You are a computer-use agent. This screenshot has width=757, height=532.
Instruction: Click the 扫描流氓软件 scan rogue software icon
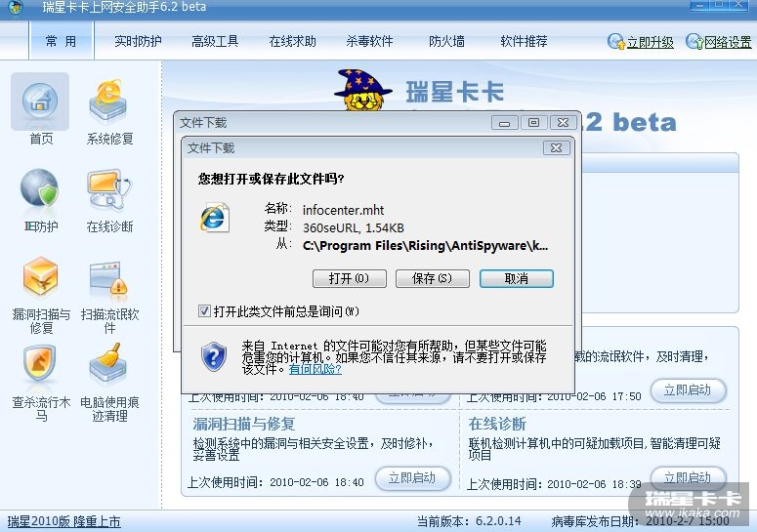click(x=108, y=278)
